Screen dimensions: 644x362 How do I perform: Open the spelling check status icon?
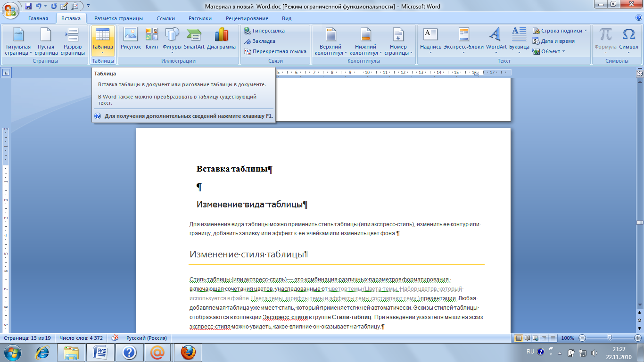coord(115,338)
